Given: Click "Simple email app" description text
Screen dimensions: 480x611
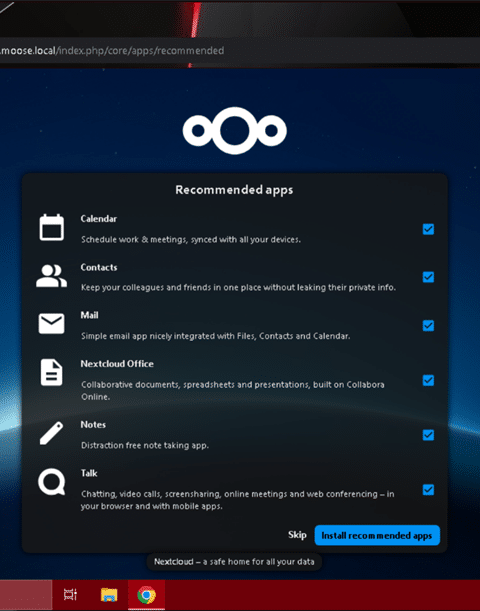Looking at the screenshot, I should coord(215,336).
